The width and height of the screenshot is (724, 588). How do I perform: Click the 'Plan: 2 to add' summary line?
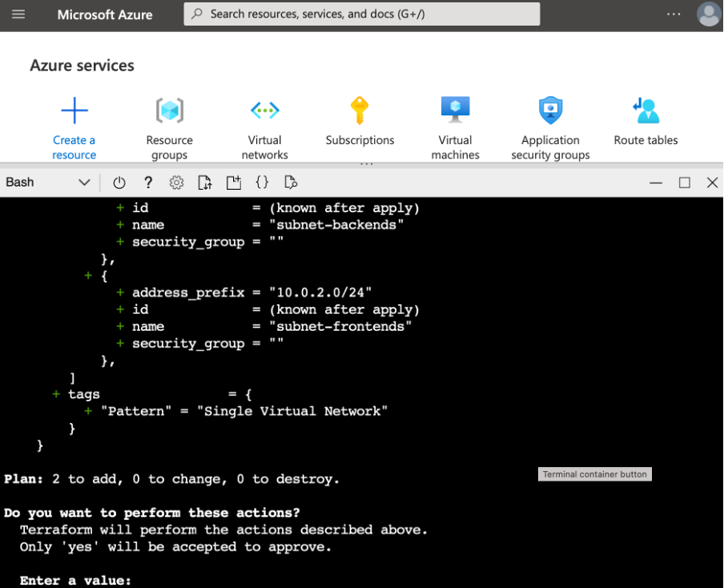coord(171,479)
